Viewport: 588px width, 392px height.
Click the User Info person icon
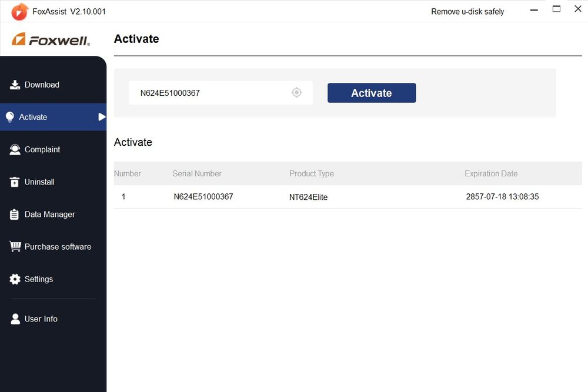pos(15,319)
